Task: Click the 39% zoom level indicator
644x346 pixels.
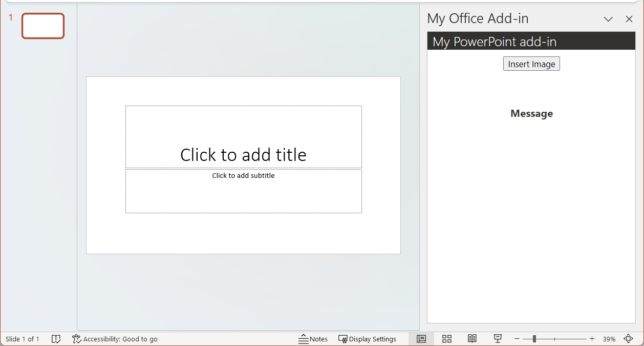Action: pyautogui.click(x=609, y=339)
